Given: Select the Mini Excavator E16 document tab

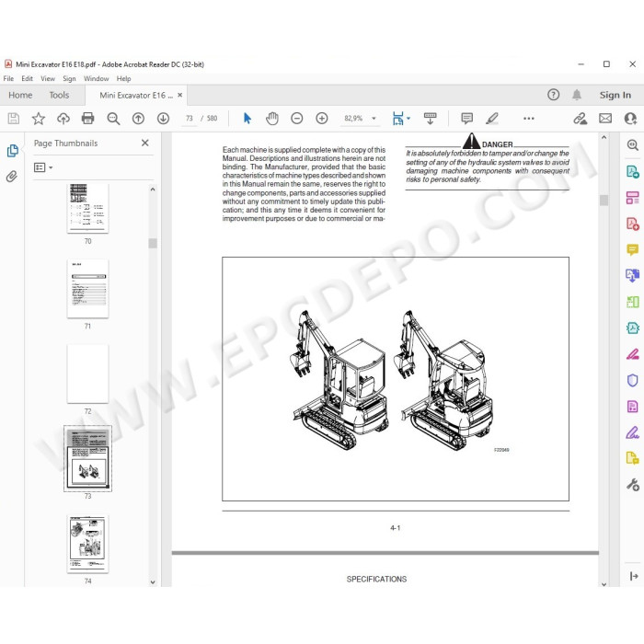Looking at the screenshot, I should point(136,96).
